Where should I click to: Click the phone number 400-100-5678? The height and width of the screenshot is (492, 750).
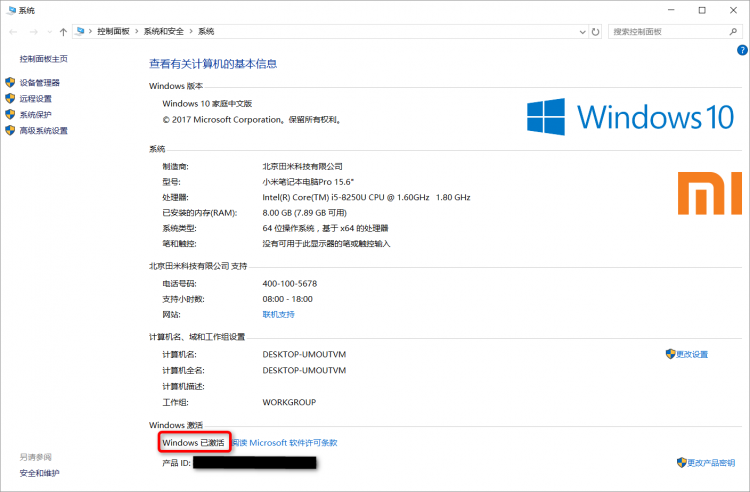(290, 284)
